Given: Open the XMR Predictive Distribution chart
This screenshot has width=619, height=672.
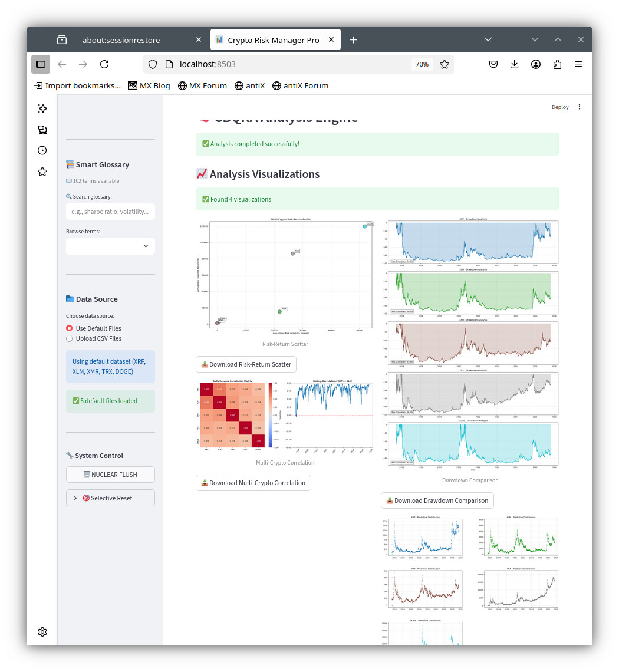Looking at the screenshot, I should pyautogui.click(x=422, y=589).
